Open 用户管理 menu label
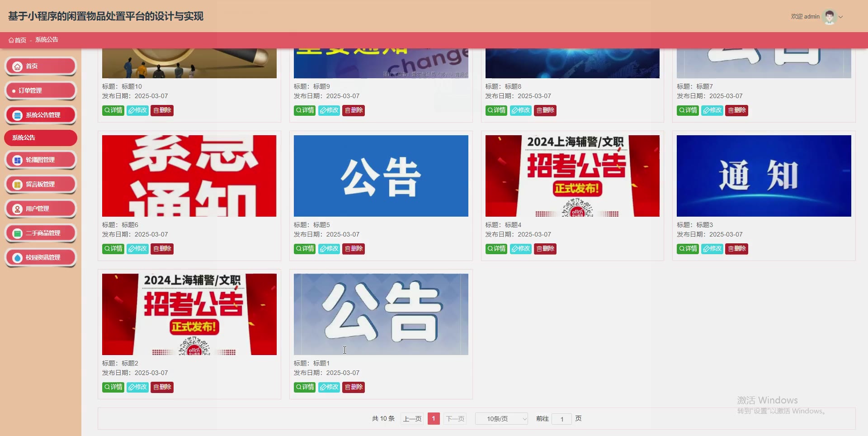 [38, 209]
